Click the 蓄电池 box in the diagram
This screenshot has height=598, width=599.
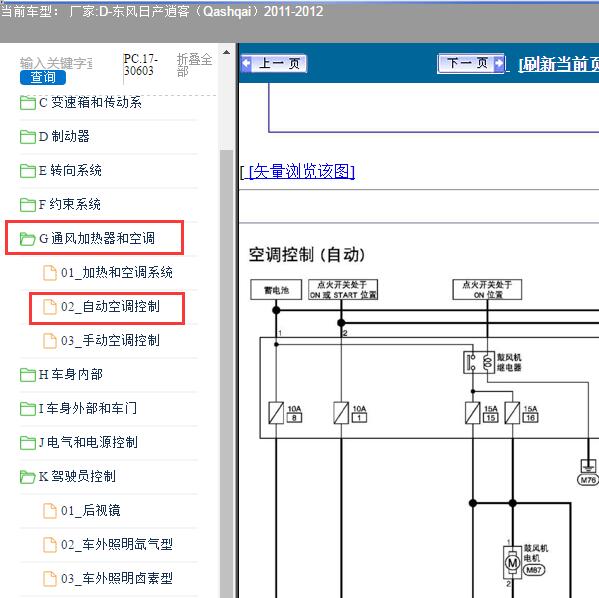click(276, 290)
